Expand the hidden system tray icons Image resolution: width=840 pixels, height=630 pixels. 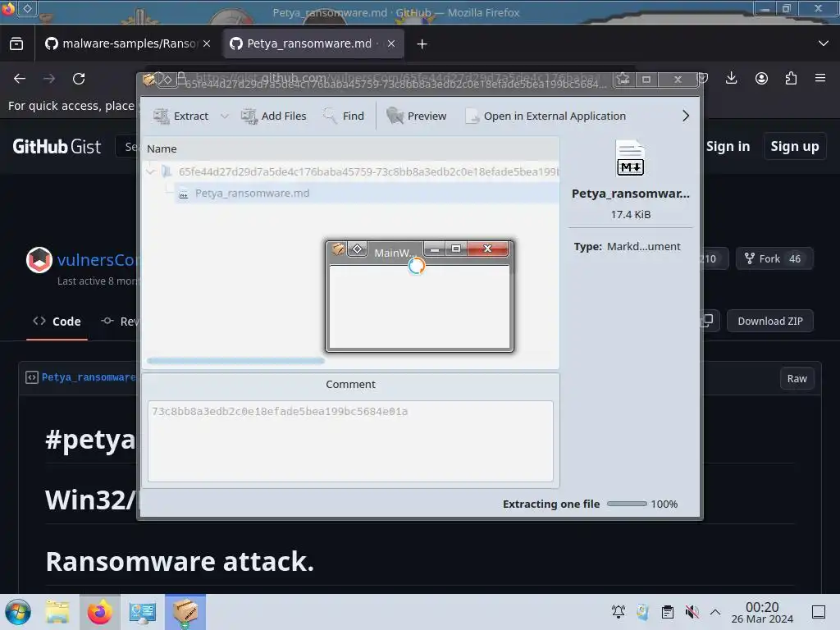[715, 612]
